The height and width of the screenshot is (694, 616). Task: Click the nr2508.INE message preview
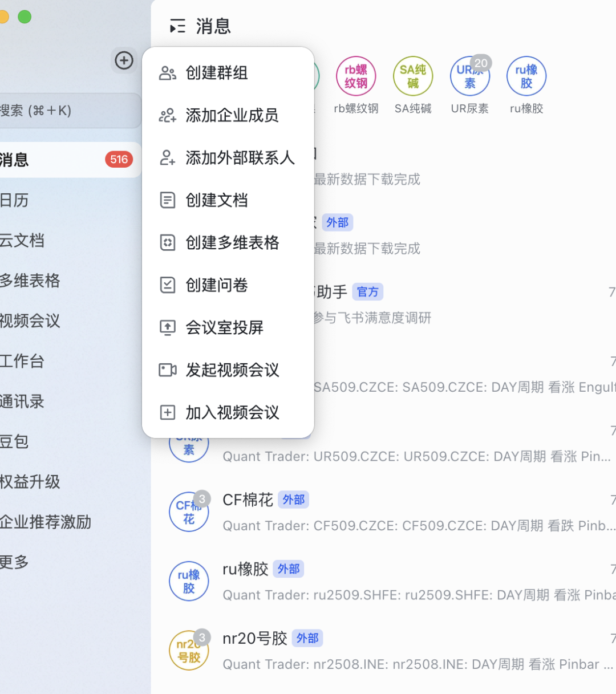(x=418, y=664)
